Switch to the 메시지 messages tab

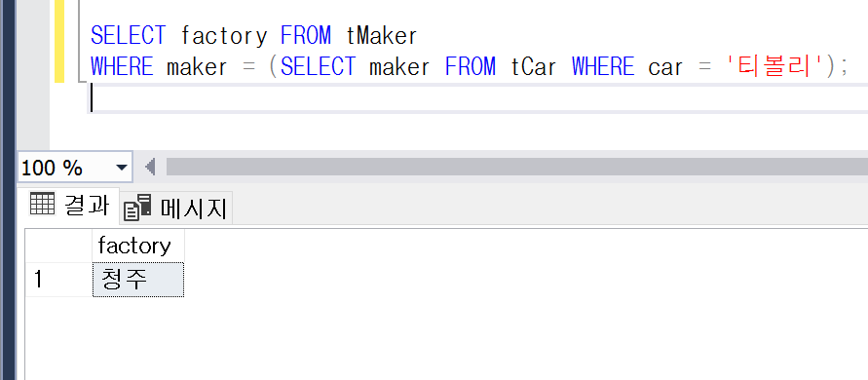175,209
